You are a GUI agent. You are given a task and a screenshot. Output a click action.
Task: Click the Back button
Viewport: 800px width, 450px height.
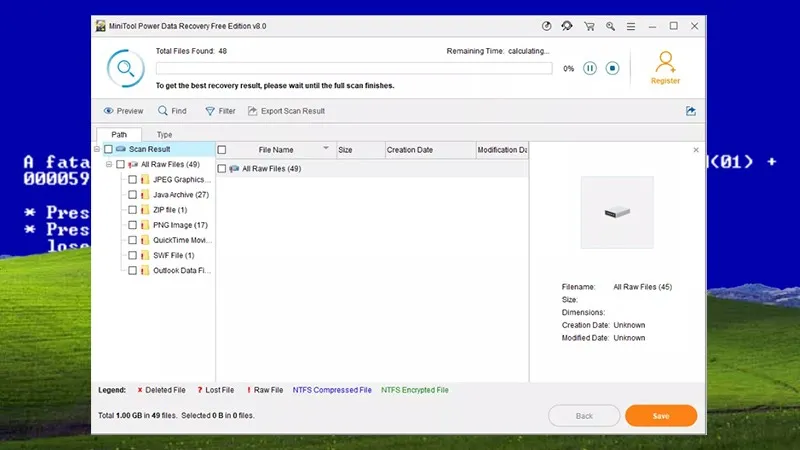pos(584,416)
